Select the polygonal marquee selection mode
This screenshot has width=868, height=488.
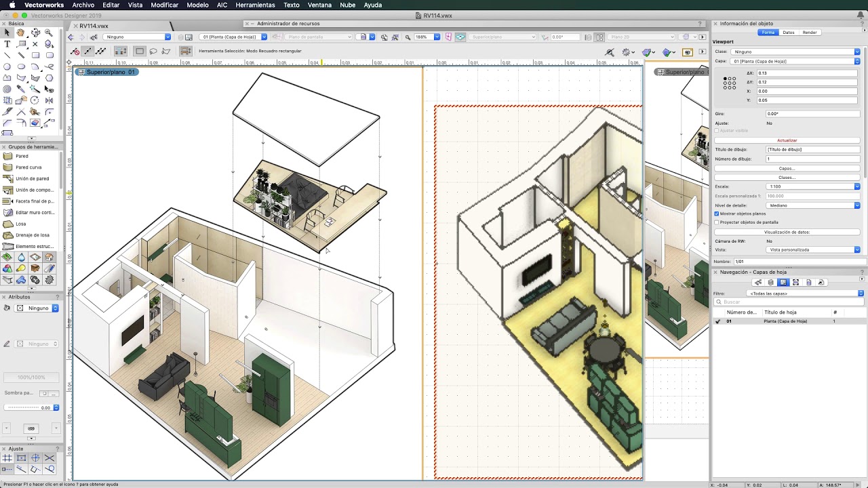(165, 51)
